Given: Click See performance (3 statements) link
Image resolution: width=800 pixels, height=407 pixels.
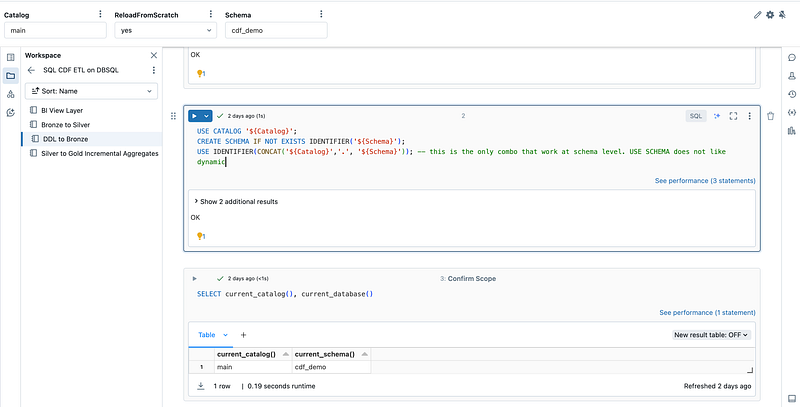Looking at the screenshot, I should [x=705, y=181].
